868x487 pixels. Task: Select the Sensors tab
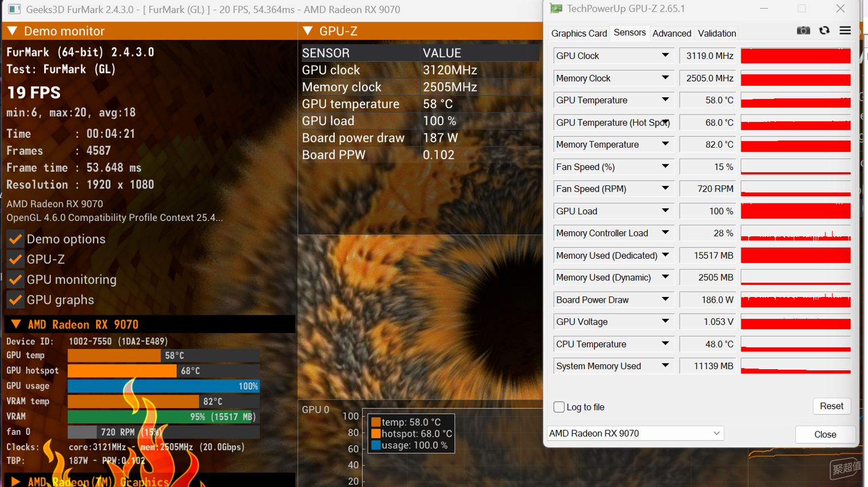coord(629,33)
